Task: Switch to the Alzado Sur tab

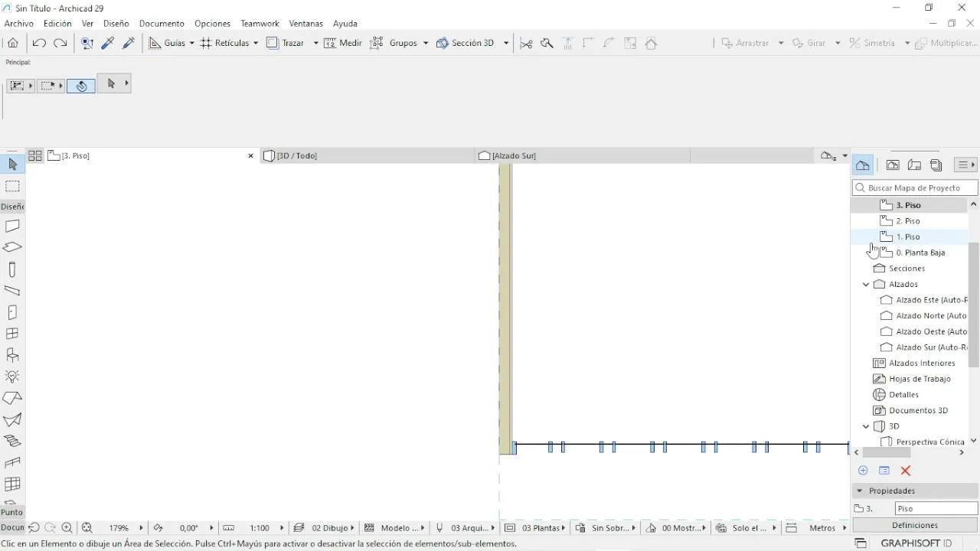Action: tap(583, 155)
